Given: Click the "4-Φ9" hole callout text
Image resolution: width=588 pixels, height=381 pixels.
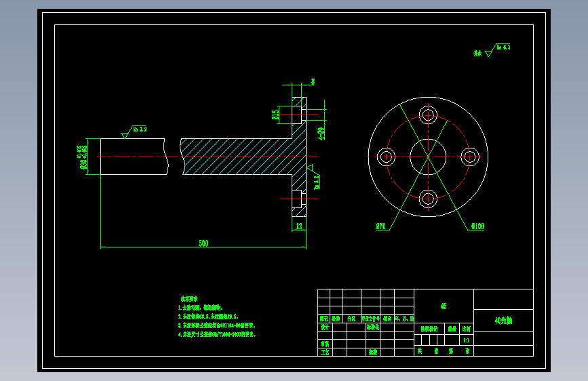Looking at the screenshot, I should point(321,134).
